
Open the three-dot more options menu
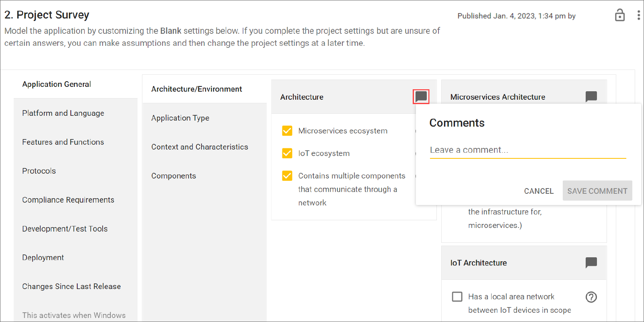pyautogui.click(x=638, y=15)
